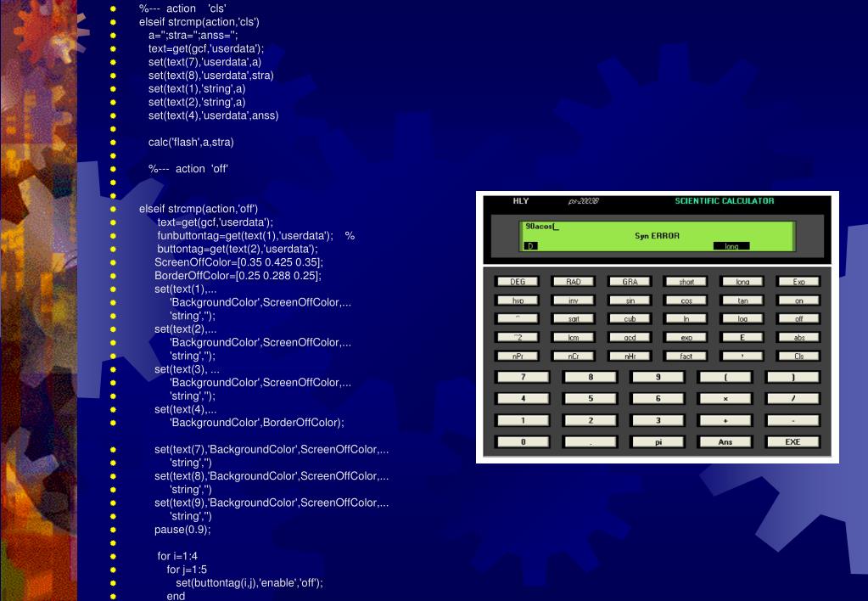Click the nCr combination button

[x=574, y=357]
